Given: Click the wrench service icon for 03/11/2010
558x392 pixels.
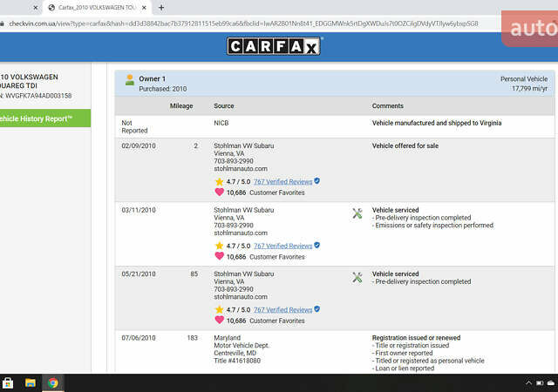Looking at the screenshot, I should (357, 213).
